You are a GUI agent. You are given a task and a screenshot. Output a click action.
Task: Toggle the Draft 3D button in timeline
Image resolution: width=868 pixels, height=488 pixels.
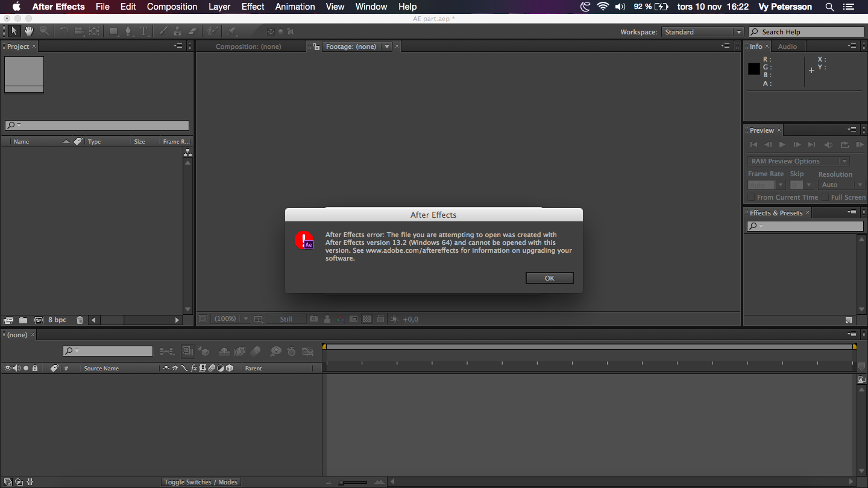(203, 351)
